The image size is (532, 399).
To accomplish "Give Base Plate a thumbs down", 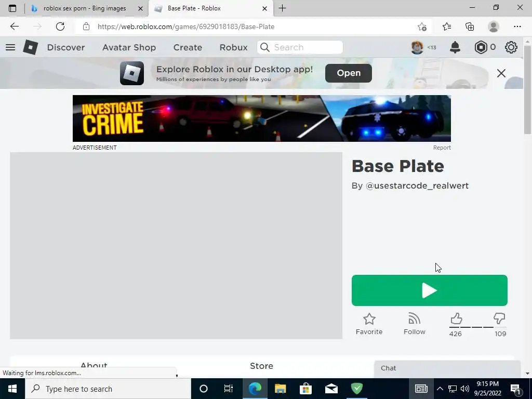I will click(x=499, y=319).
